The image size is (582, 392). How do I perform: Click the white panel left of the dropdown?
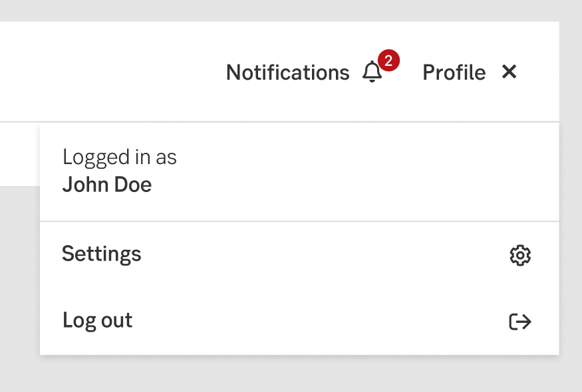(19, 154)
